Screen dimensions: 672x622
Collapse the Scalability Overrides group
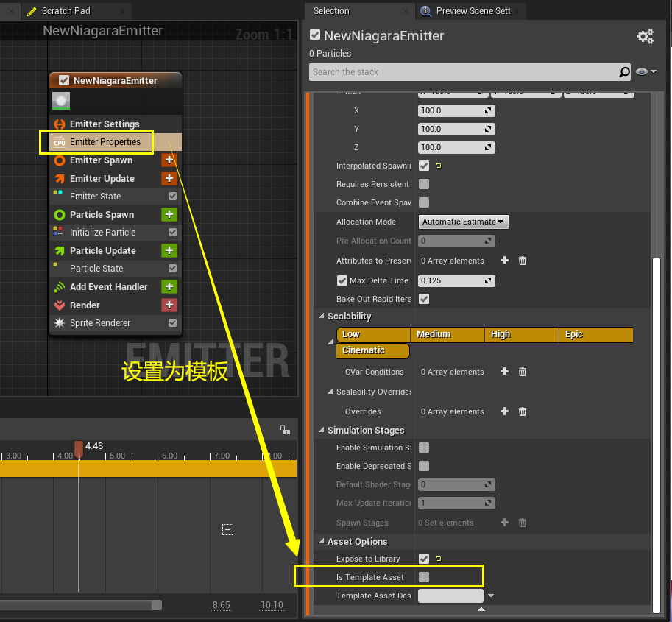pos(330,392)
